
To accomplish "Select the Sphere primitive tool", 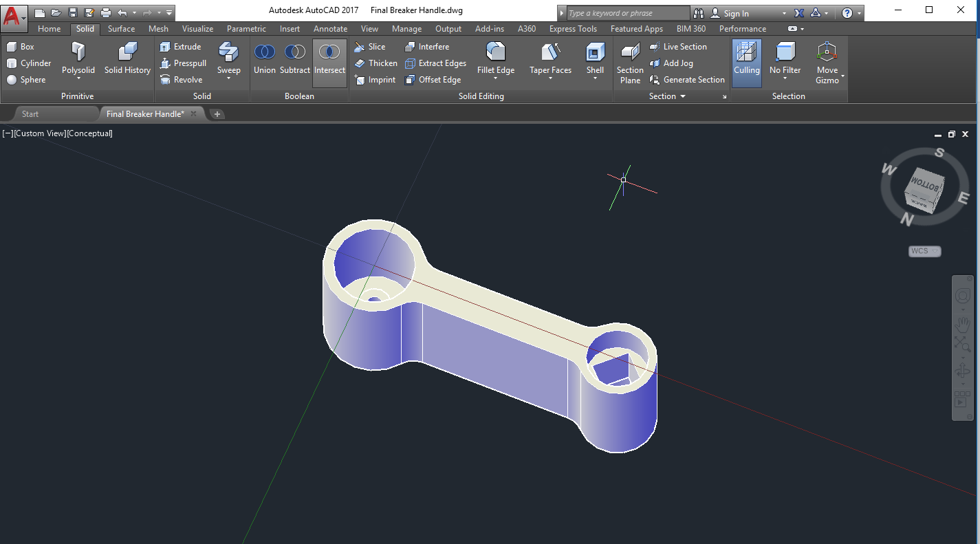I will point(26,80).
